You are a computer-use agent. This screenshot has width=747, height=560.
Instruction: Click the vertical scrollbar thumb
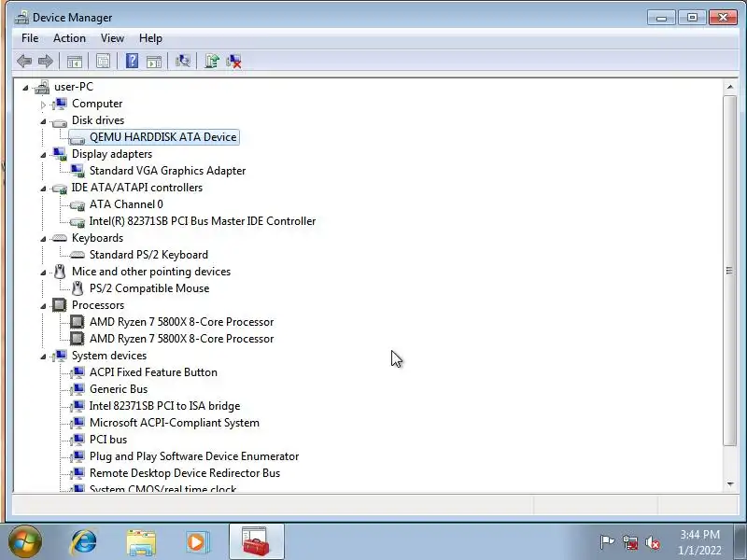point(730,271)
